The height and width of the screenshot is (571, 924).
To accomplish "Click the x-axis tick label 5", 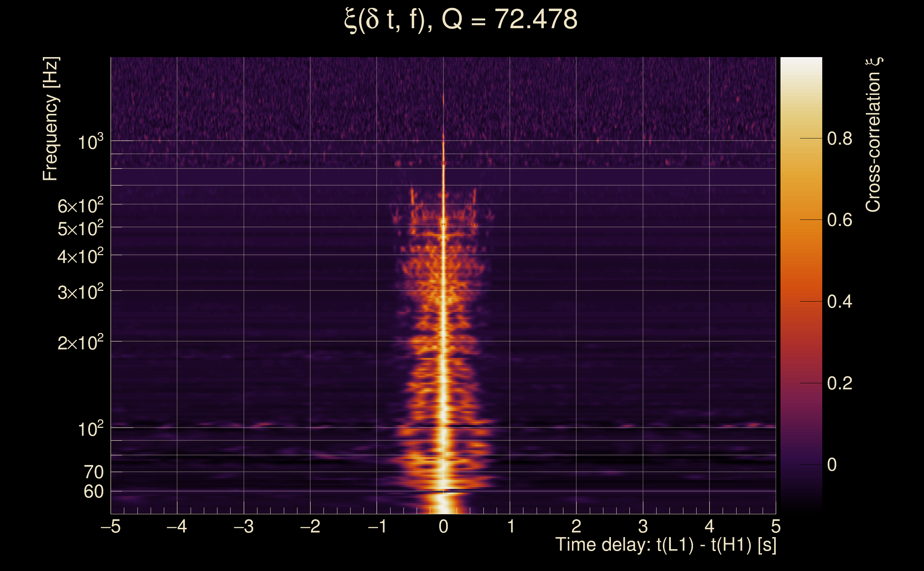I will click(775, 526).
